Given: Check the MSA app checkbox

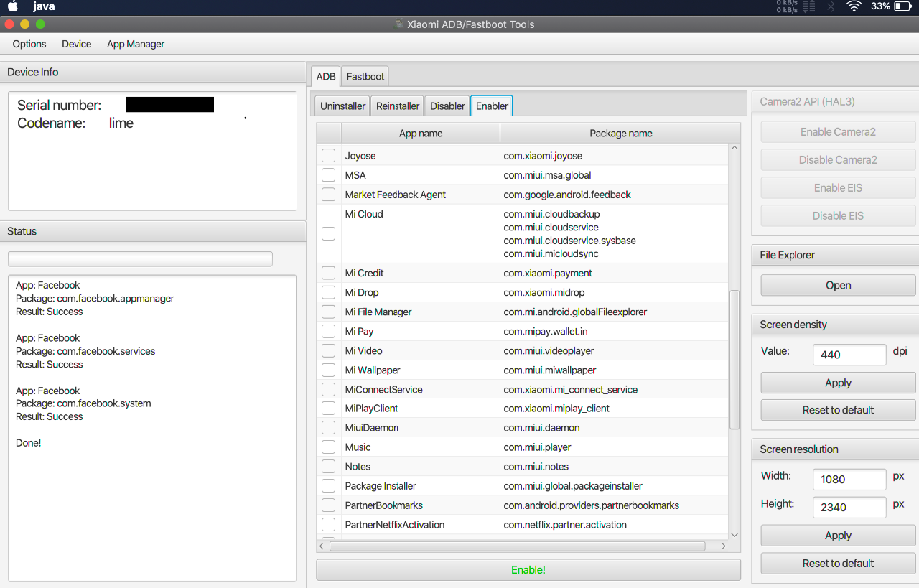Looking at the screenshot, I should 328,175.
